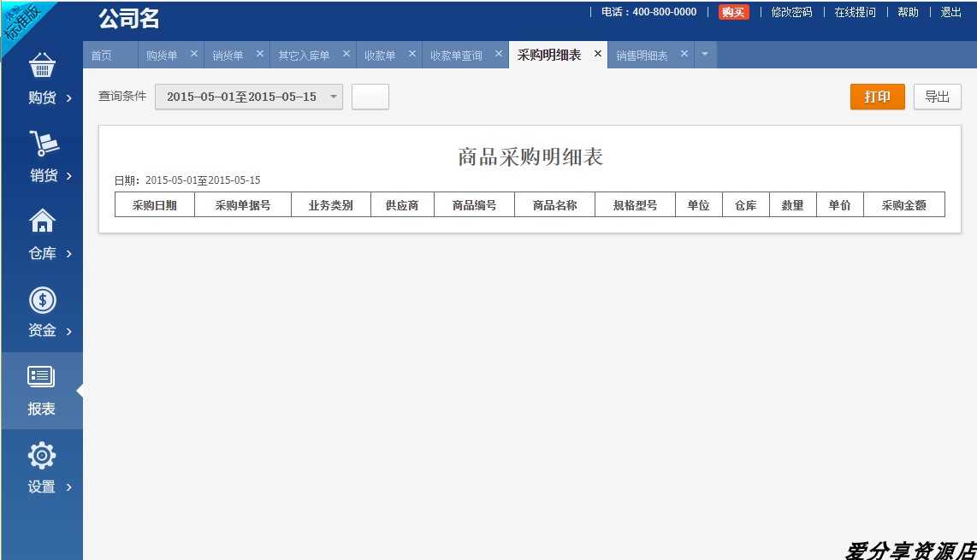Expand the 仓库 menu label
Viewport: 977px width, 560px height.
coord(42,253)
